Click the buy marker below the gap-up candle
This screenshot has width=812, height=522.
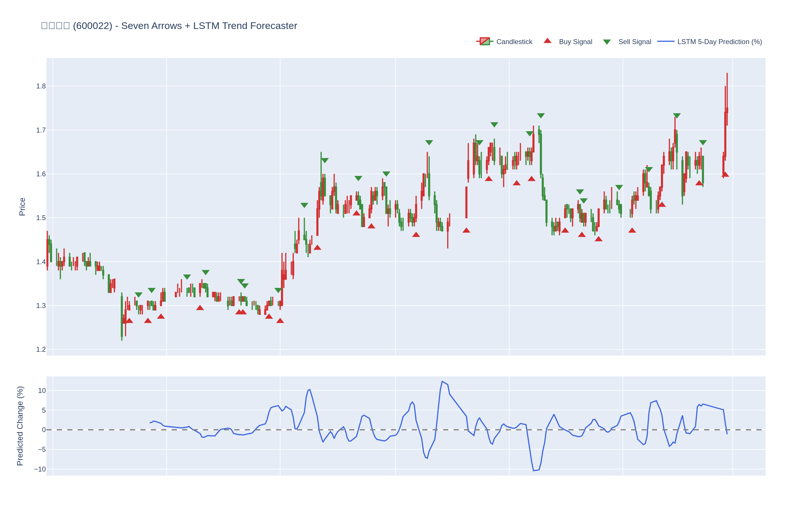[466, 231]
